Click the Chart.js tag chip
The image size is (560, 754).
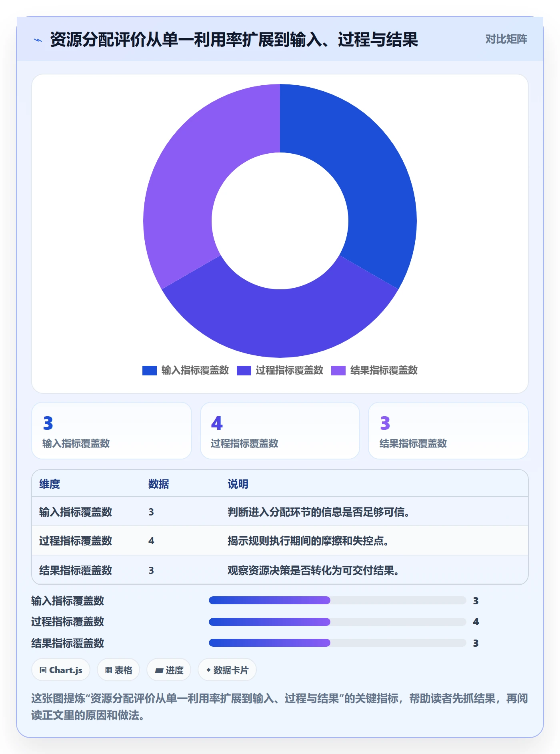point(61,670)
